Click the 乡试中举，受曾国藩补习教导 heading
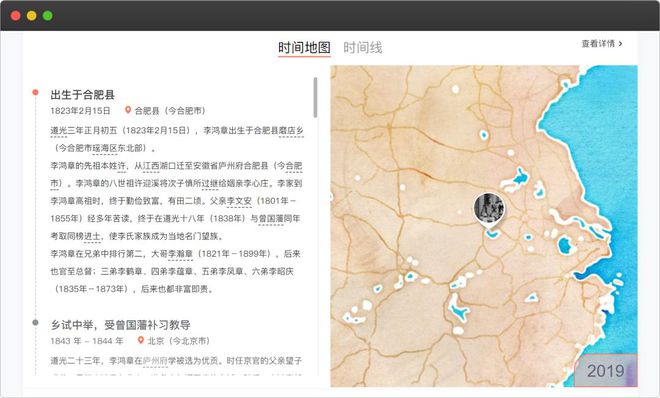This screenshot has width=660, height=398. coord(121,325)
